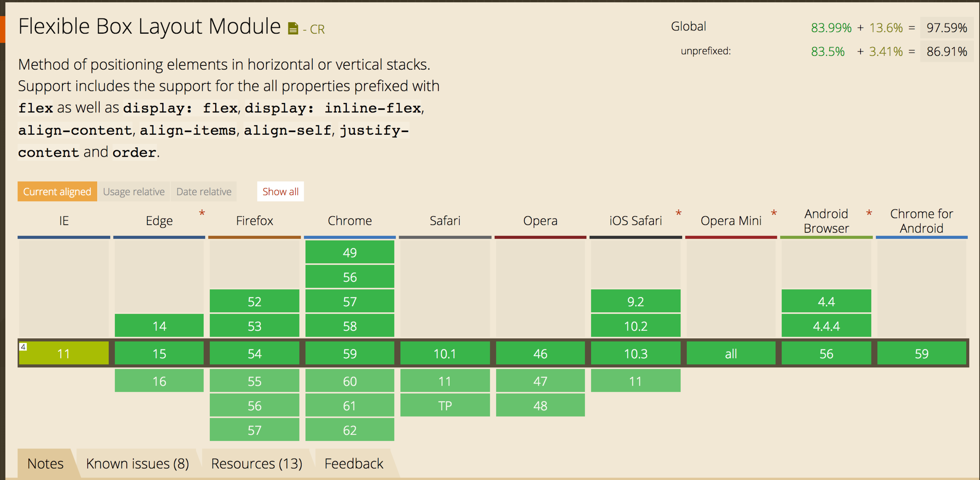Click the Opera Mini all cell
Screen dimensions: 980x480
pos(731,354)
